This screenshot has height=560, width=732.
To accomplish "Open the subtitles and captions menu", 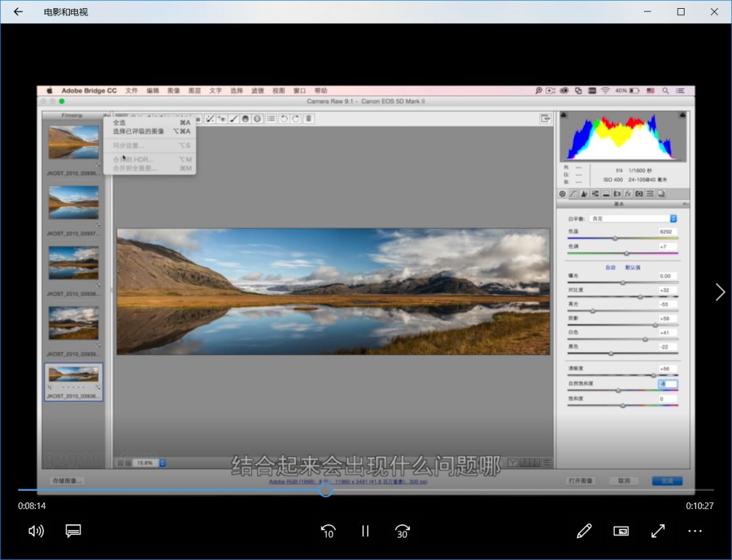I will 73,531.
